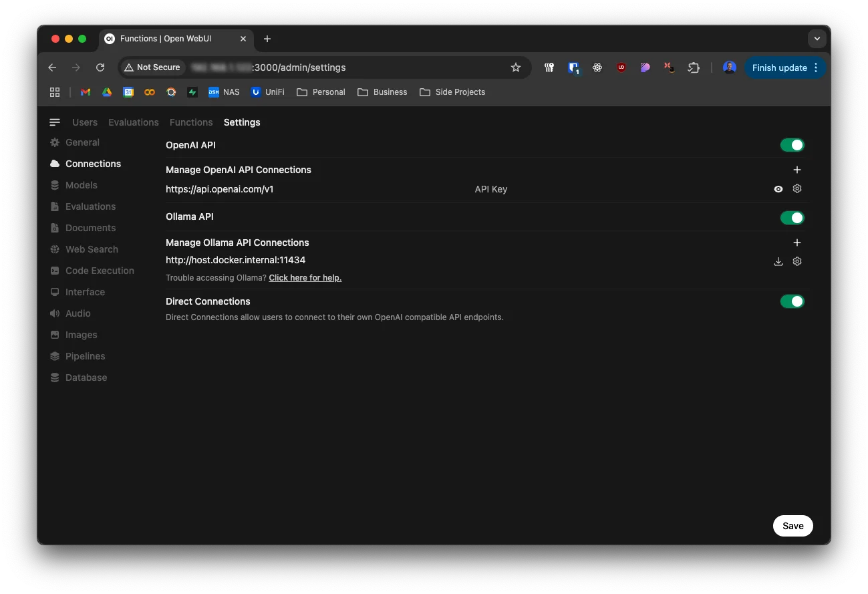Open the Audio settings section
This screenshot has width=868, height=594.
pyautogui.click(x=70, y=313)
